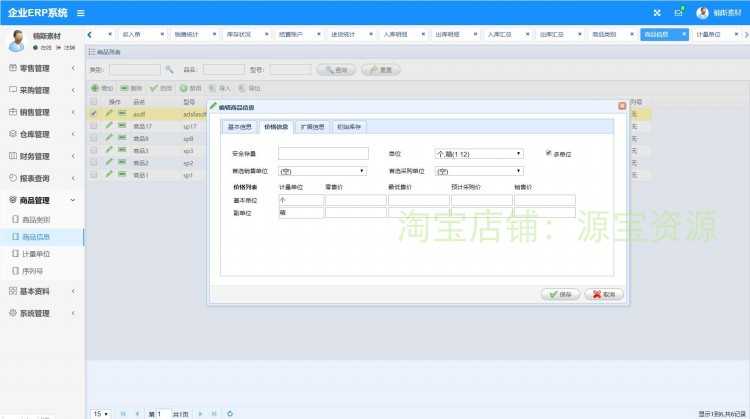Click the enable (启用) checkmark toolbar button

(x=161, y=88)
